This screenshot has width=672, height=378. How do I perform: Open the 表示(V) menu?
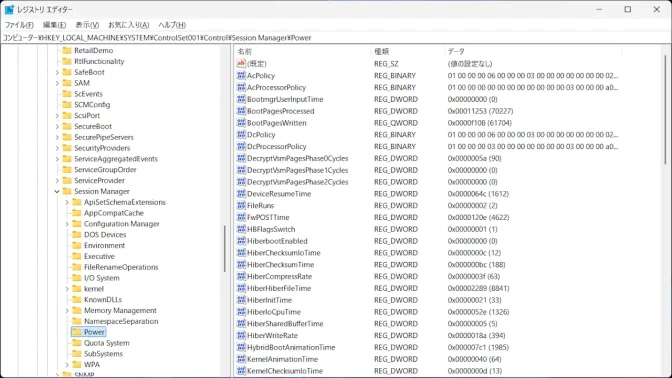pyautogui.click(x=87, y=25)
